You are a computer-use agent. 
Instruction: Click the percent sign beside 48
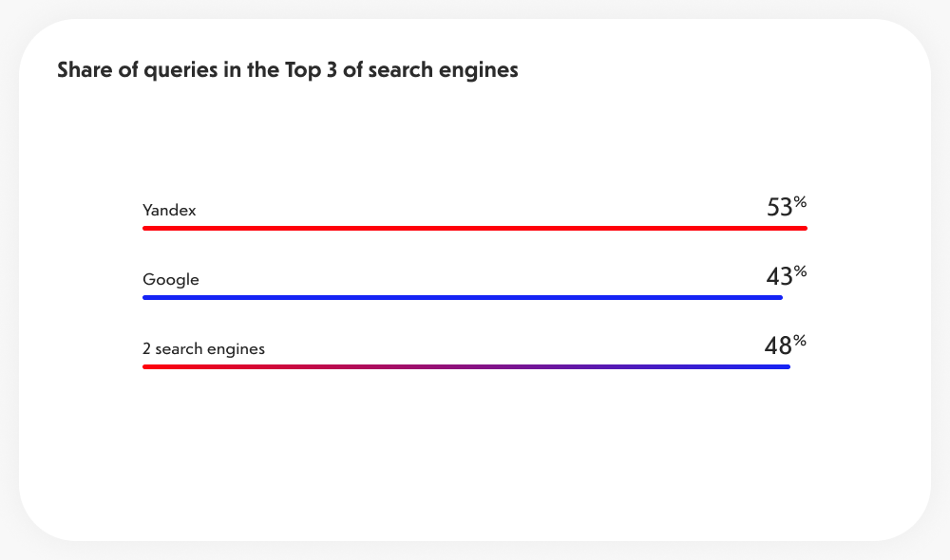pos(800,340)
